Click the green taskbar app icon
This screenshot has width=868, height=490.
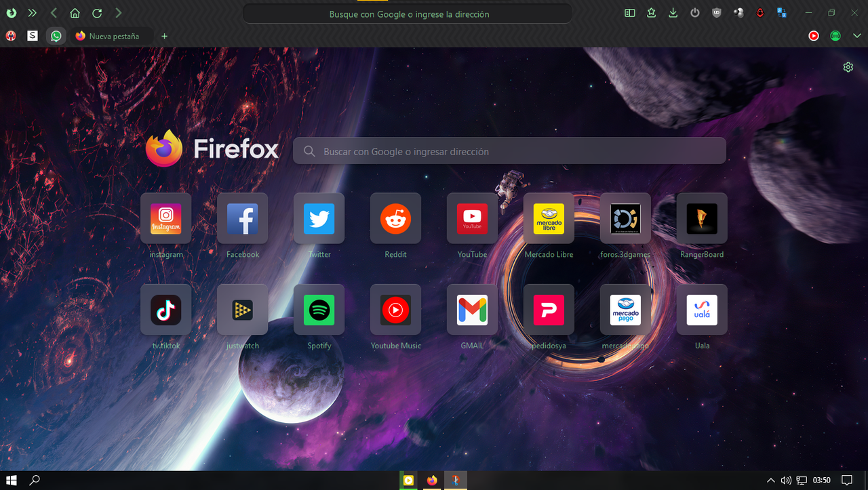[409, 481]
